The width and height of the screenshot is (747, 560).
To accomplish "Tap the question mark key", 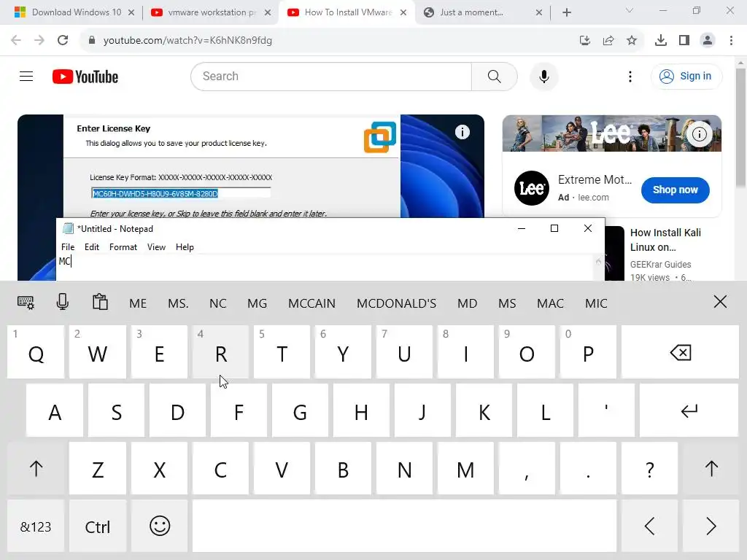I will [649, 469].
